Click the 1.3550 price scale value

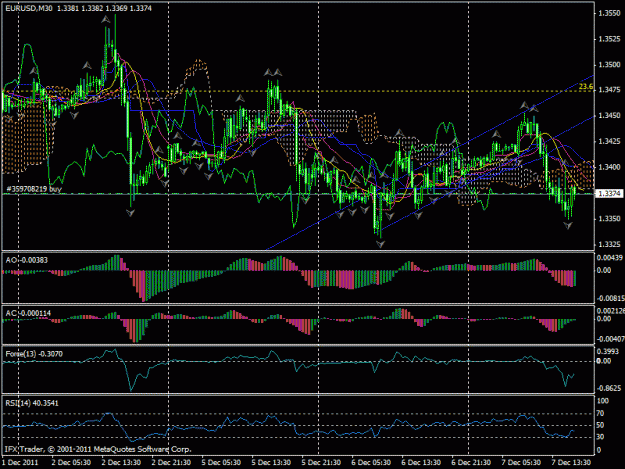pyautogui.click(x=609, y=13)
